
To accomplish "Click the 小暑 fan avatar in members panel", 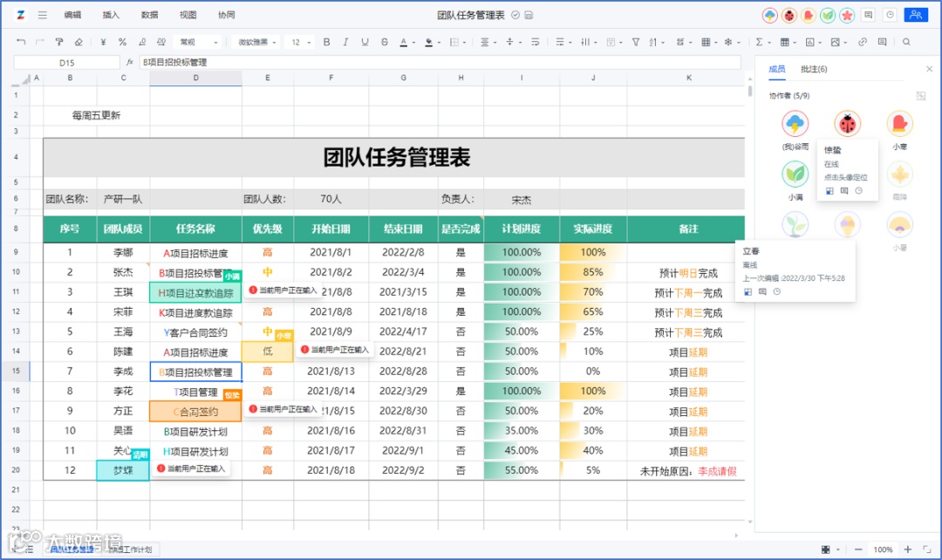I will click(x=899, y=225).
